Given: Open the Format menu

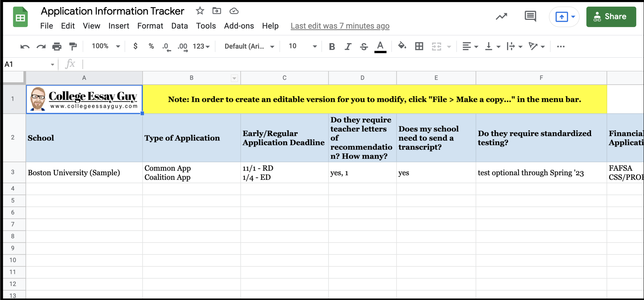Looking at the screenshot, I should coord(150,26).
